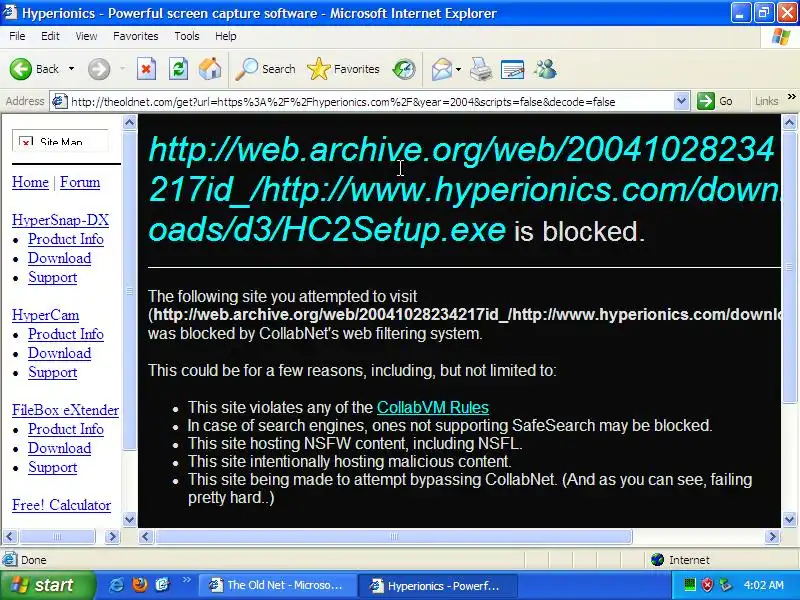Click the red security shield tray icon
Image resolution: width=800 pixels, height=600 pixels.
coord(707,585)
